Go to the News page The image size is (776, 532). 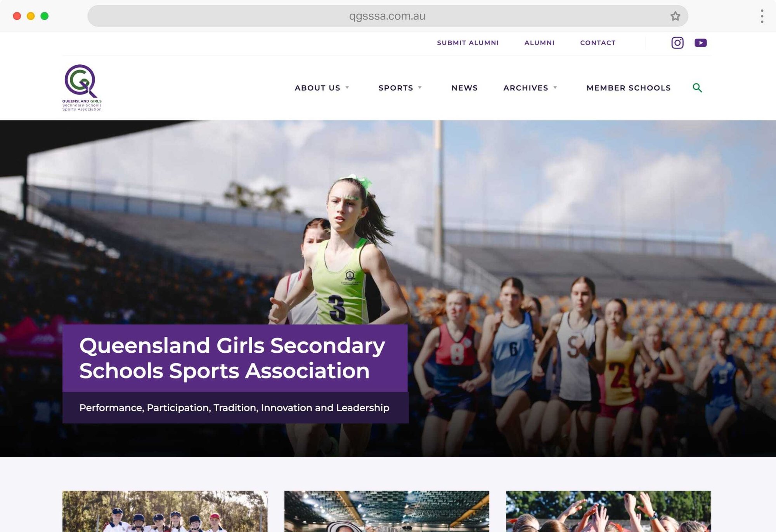point(464,88)
